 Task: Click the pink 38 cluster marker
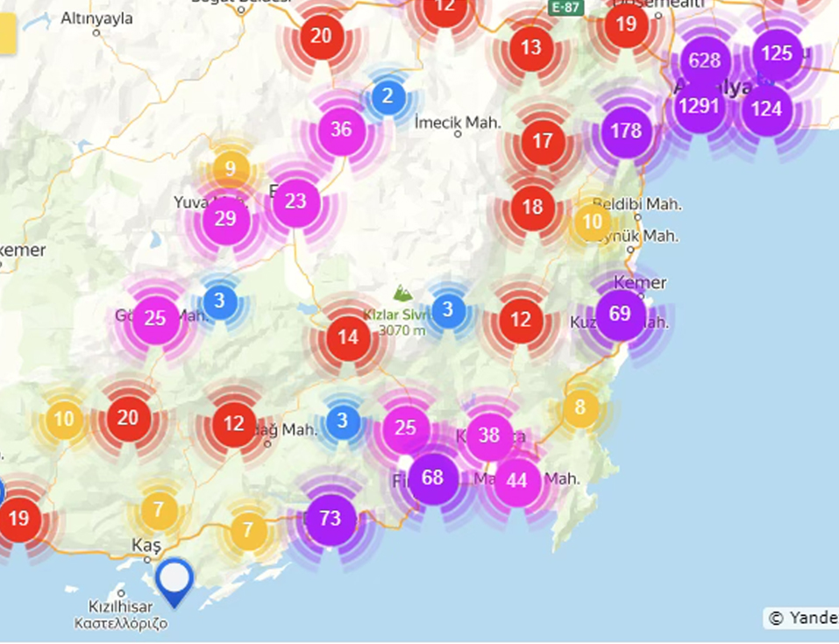tap(489, 435)
